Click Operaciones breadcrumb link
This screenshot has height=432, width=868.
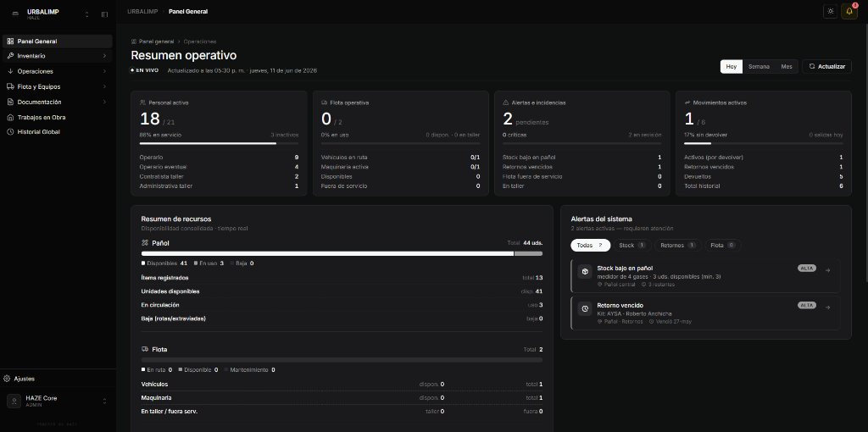(200, 42)
